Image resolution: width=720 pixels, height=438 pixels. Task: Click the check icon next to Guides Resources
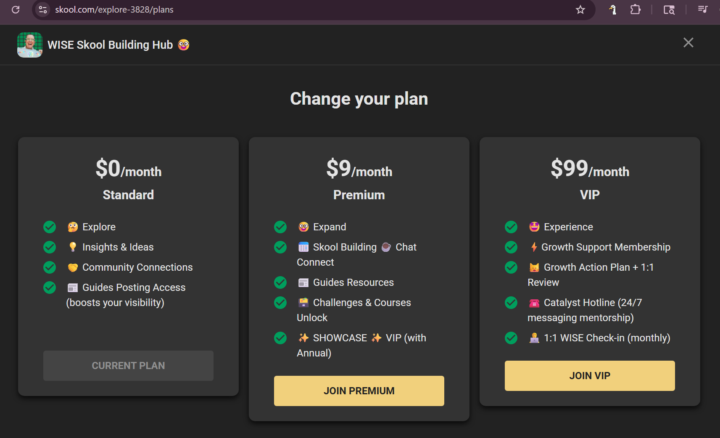coord(280,282)
